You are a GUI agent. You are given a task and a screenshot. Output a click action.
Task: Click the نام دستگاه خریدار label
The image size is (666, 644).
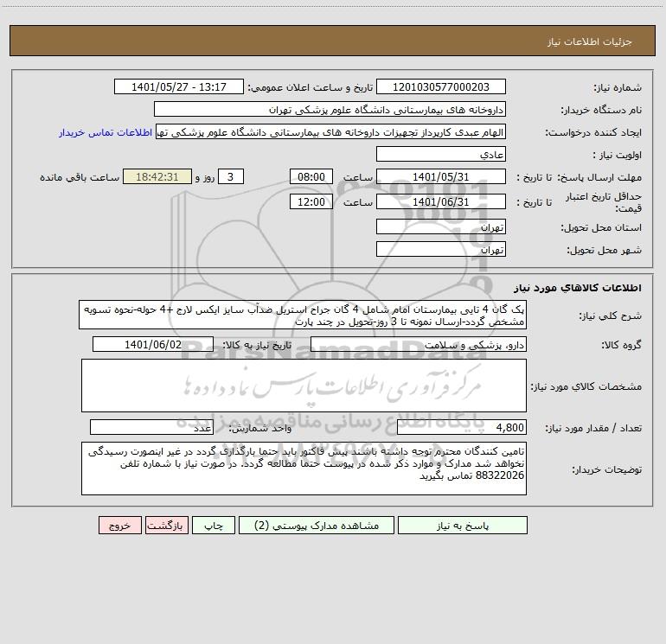[x=601, y=110]
